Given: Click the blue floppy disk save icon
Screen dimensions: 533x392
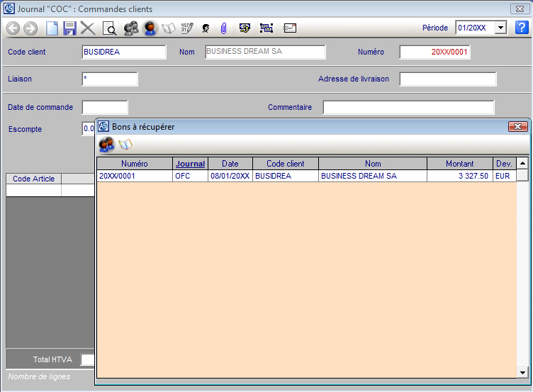Looking at the screenshot, I should pos(69,28).
